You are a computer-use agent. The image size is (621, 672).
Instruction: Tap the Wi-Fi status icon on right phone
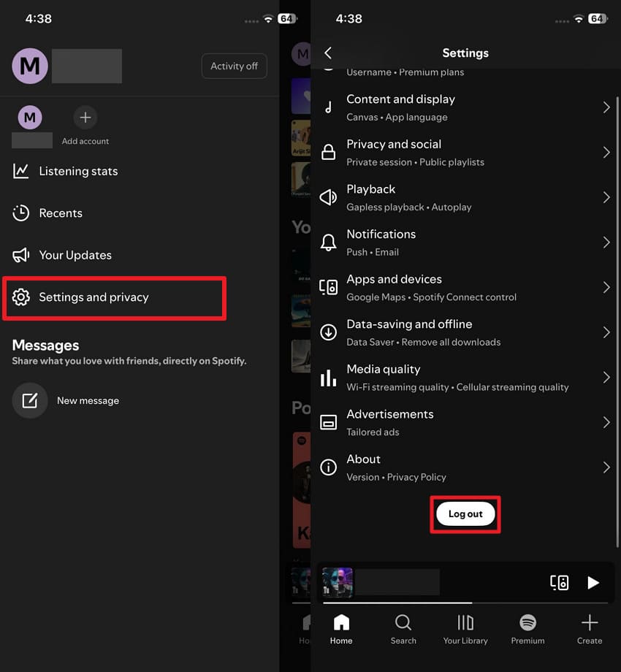579,19
